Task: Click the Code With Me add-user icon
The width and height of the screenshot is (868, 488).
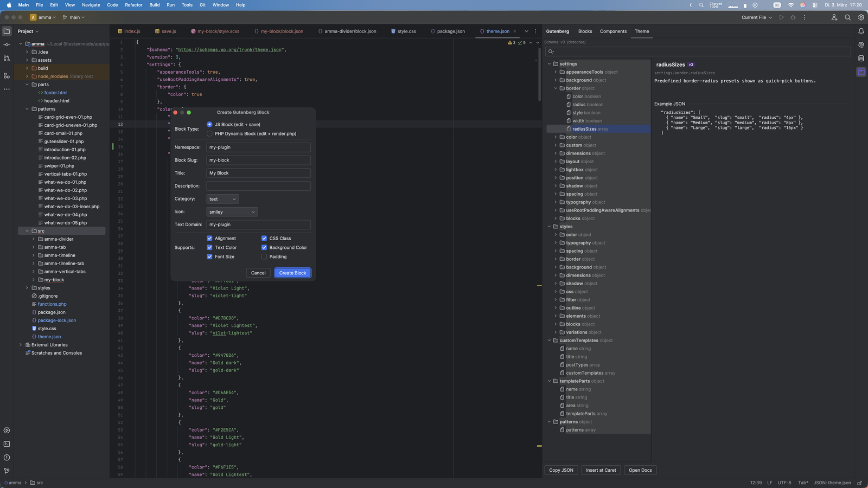Action: (834, 17)
